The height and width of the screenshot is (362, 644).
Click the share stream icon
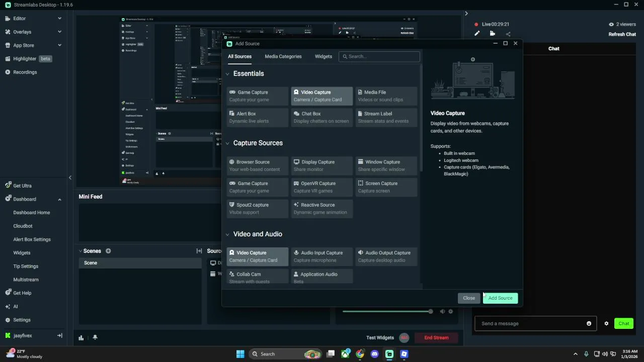(508, 34)
